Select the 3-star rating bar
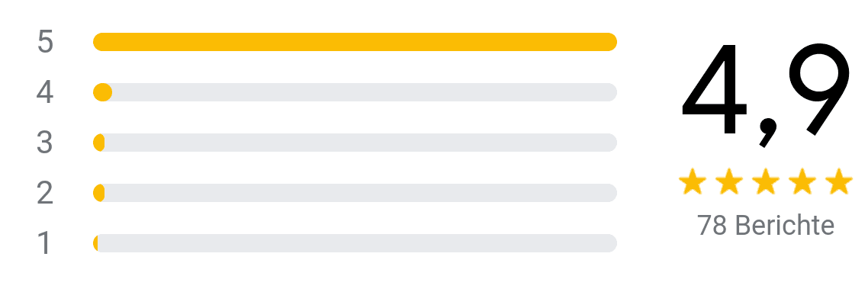This screenshot has width=868, height=292. 355,143
